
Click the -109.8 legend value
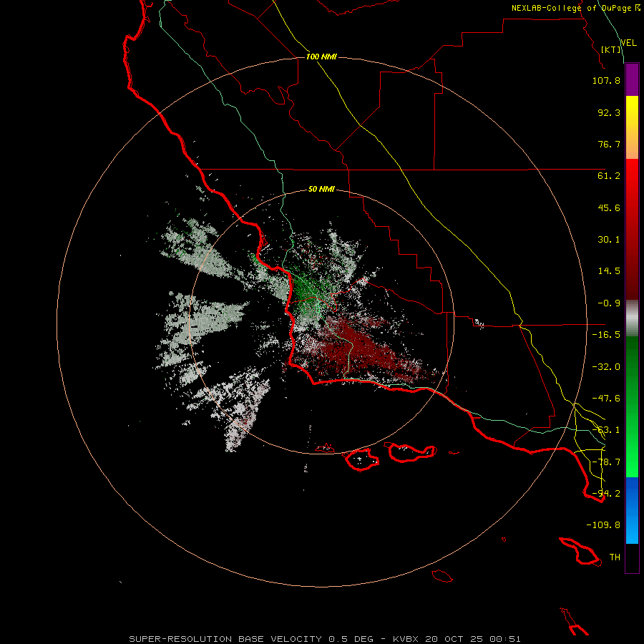(603, 525)
